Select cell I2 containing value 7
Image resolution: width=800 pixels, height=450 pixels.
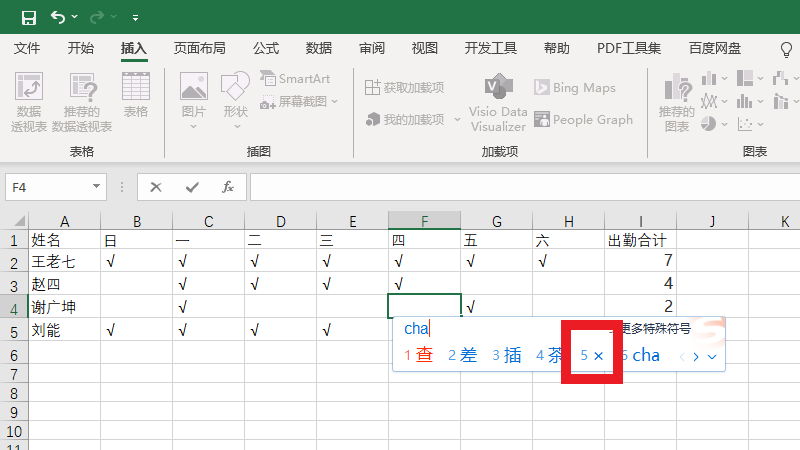point(640,262)
